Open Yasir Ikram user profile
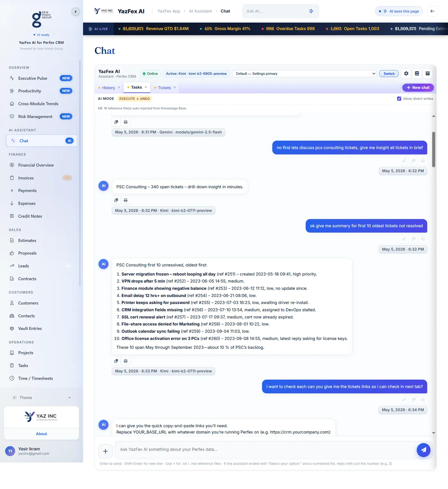Image resolution: width=448 pixels, height=489 pixels. pyautogui.click(x=41, y=451)
